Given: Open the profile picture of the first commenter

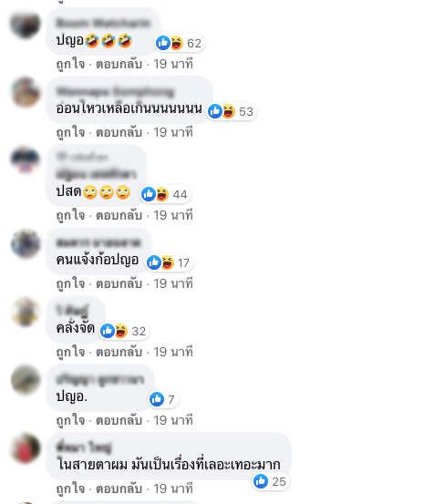Looking at the screenshot, I should [26, 24].
